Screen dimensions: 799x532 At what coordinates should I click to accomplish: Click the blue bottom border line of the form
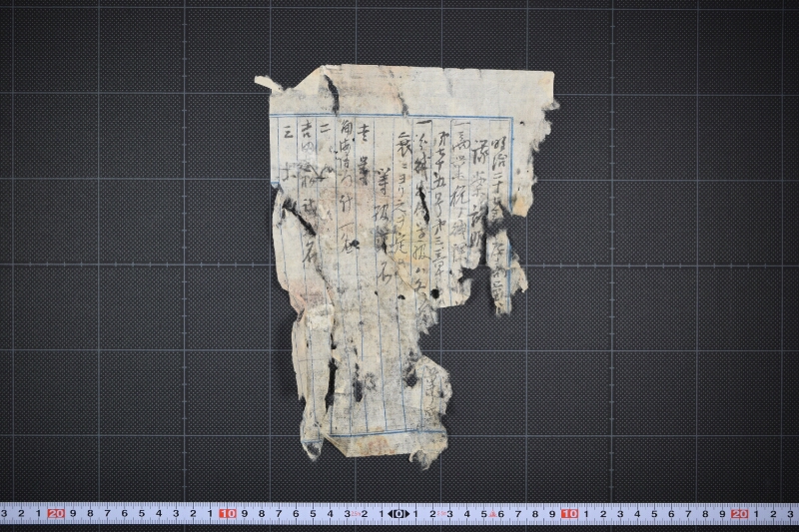pyautogui.click(x=378, y=434)
